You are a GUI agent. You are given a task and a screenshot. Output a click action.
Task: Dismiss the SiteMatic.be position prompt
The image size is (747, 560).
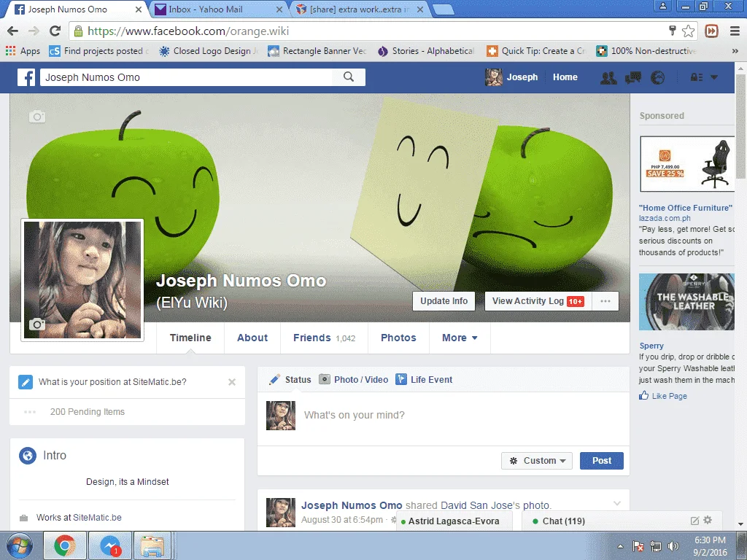pos(232,382)
